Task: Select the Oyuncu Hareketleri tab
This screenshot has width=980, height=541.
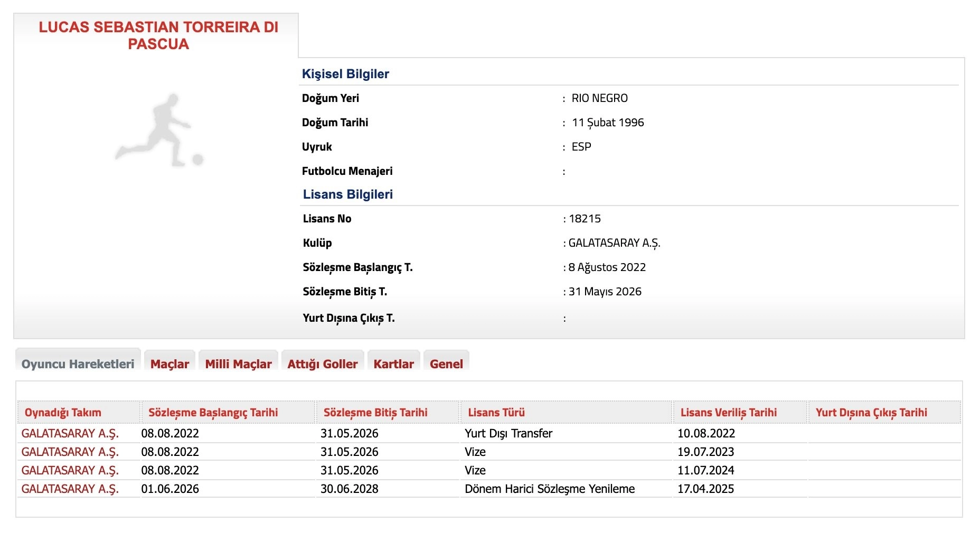Action: [x=78, y=363]
